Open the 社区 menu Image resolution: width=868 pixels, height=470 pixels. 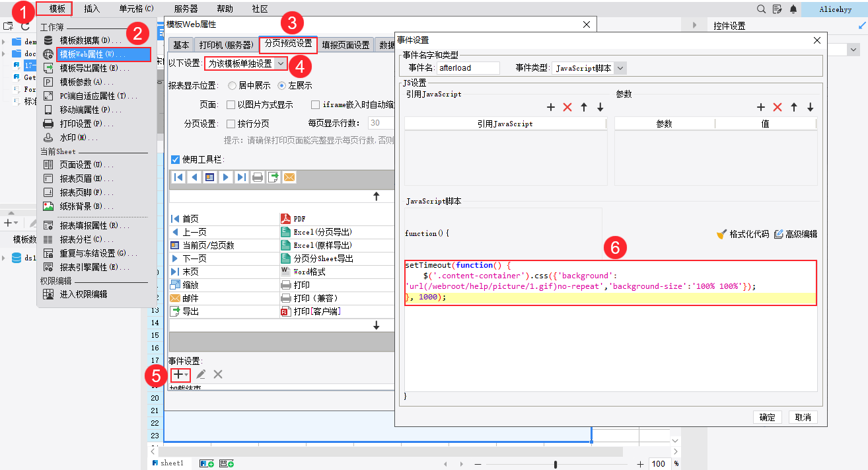[x=260, y=9]
